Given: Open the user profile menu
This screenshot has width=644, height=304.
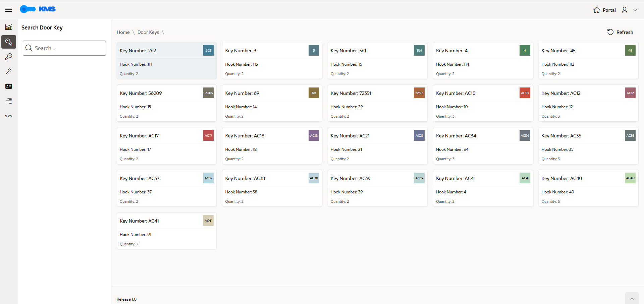Looking at the screenshot, I should click(625, 10).
